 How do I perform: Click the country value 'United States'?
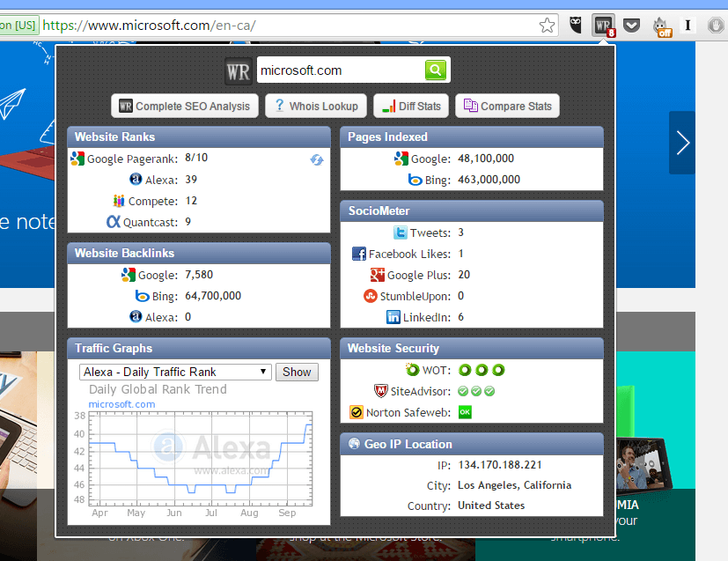coord(491,506)
